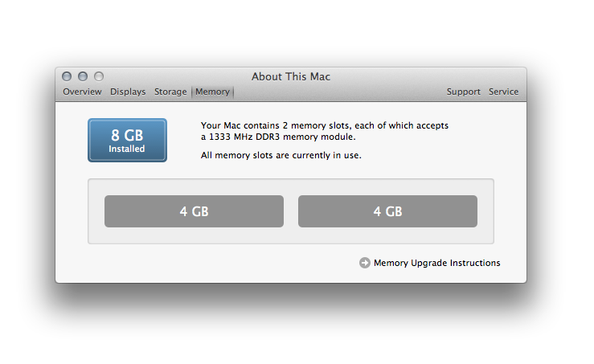Close the About This Mac window
This screenshot has height=364, width=594.
(67, 76)
